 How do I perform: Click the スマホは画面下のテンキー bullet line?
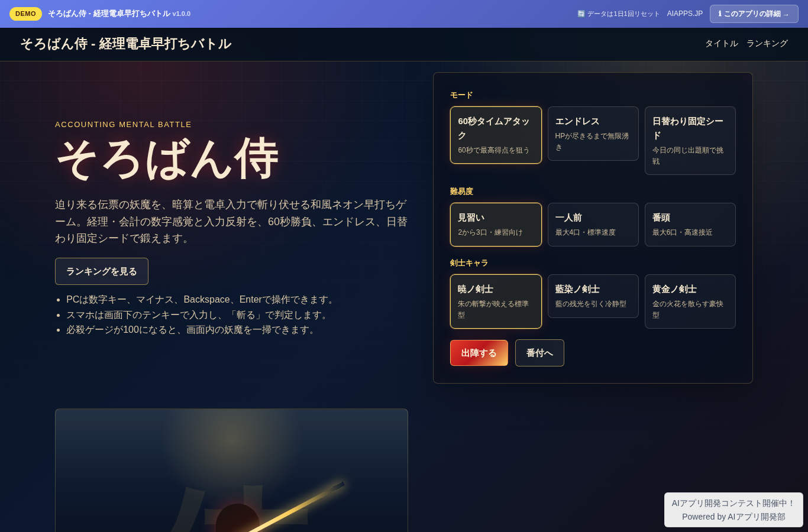198,315
